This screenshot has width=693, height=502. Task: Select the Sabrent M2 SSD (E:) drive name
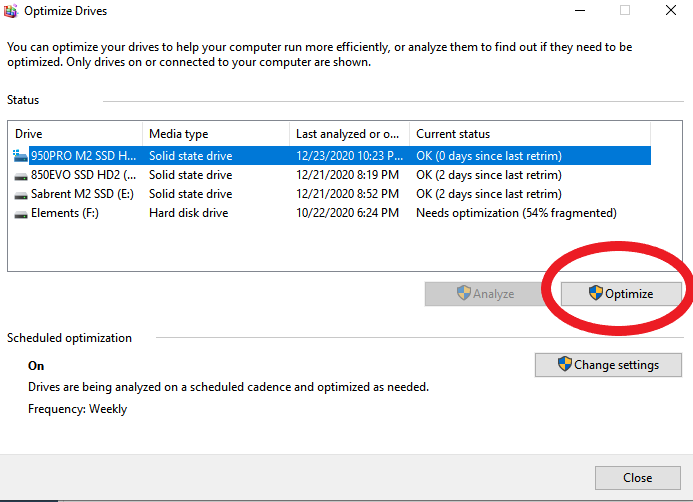[x=82, y=194]
